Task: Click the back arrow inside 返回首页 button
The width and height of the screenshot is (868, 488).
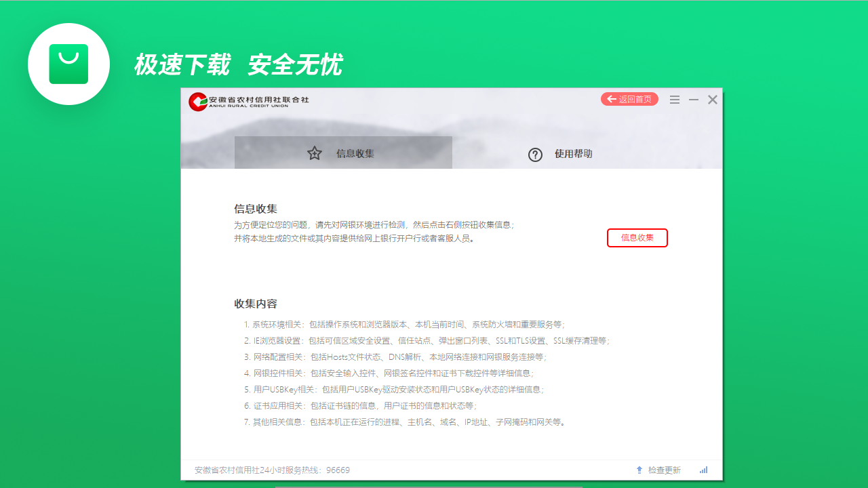Action: point(610,99)
